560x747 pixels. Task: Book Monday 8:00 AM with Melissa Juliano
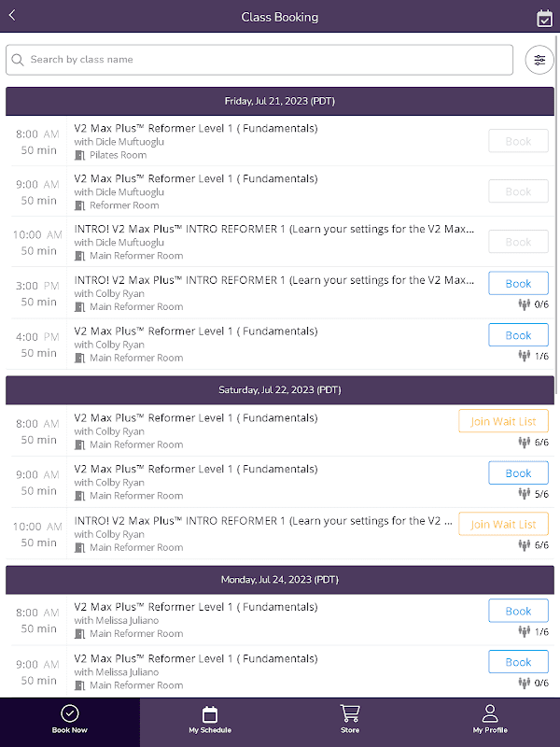pos(518,612)
